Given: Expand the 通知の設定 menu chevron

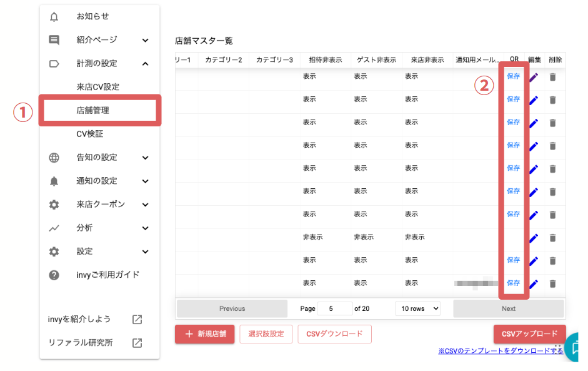Looking at the screenshot, I should tap(145, 181).
